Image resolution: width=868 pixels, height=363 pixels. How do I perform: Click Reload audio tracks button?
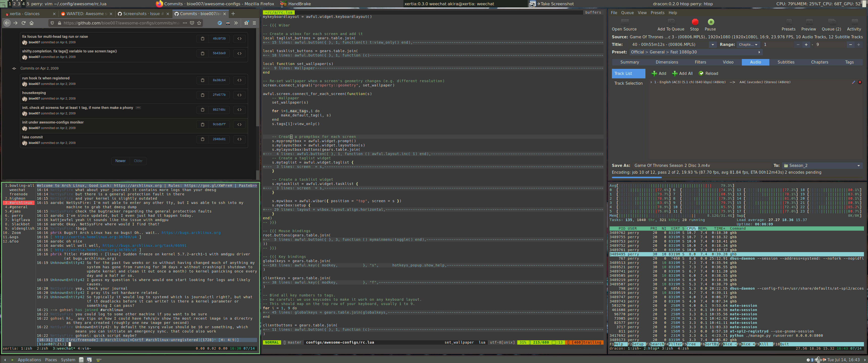[708, 73]
